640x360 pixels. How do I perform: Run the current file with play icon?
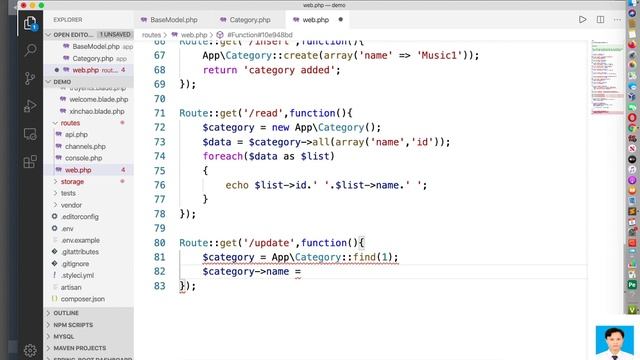click(582, 20)
